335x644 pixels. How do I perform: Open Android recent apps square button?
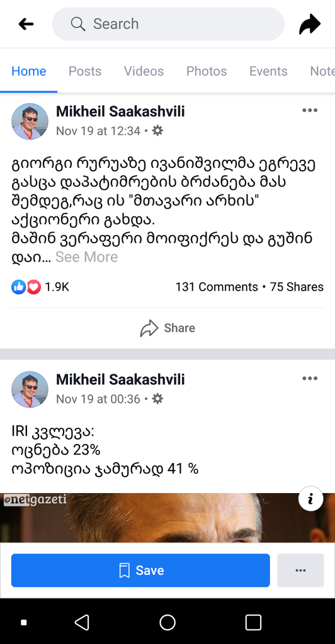coord(253,622)
